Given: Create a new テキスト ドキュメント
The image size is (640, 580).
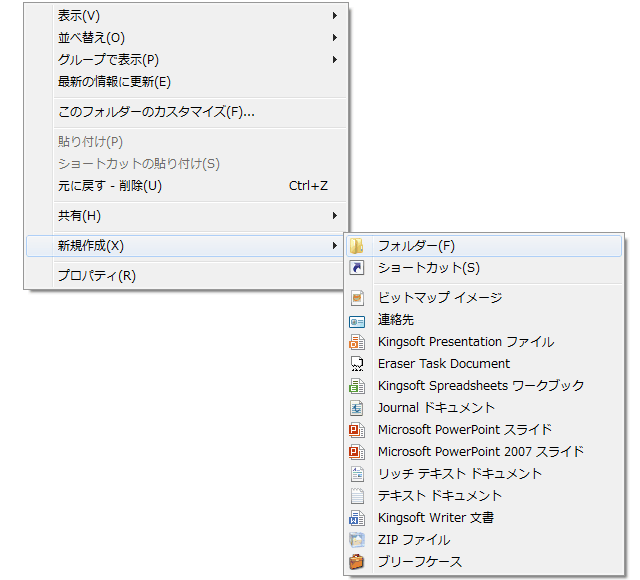Looking at the screenshot, I should [440, 496].
